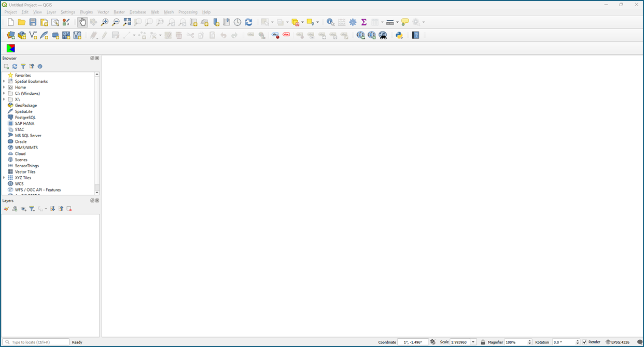Open Layer Diagram Options red abc icon

click(x=286, y=35)
